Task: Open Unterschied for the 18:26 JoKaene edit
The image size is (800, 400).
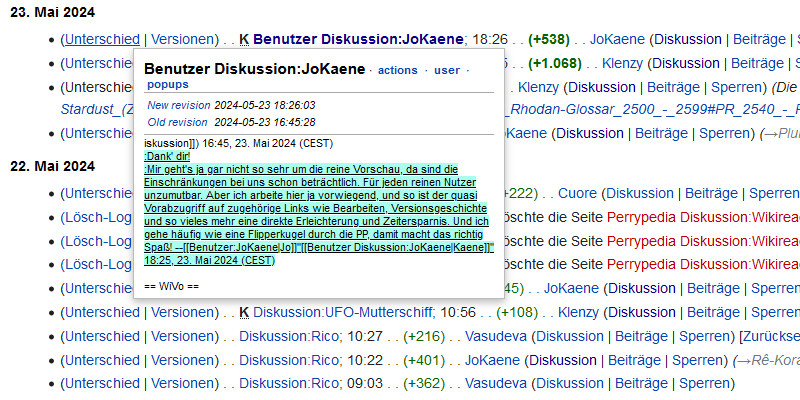Action: 102,40
